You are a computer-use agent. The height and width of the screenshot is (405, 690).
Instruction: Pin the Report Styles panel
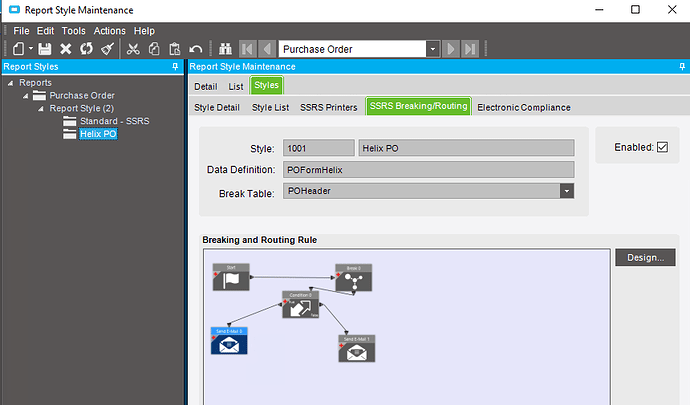point(175,66)
